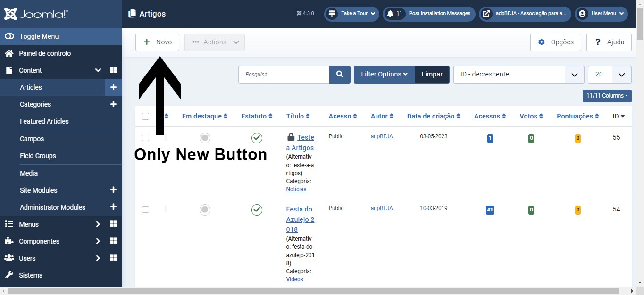Select checkbox for Festa do Azulejo 2018
The height and width of the screenshot is (295, 644).
(x=145, y=210)
